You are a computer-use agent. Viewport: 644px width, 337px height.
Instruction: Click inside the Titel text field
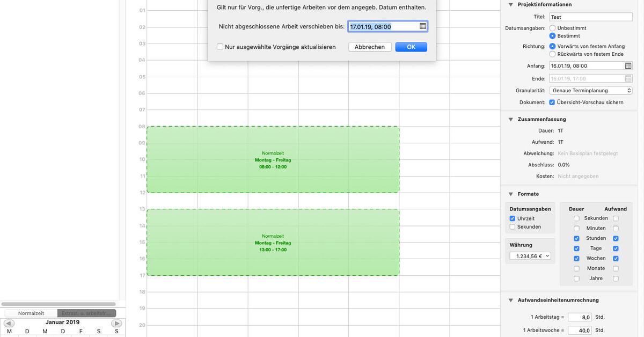pyautogui.click(x=590, y=16)
